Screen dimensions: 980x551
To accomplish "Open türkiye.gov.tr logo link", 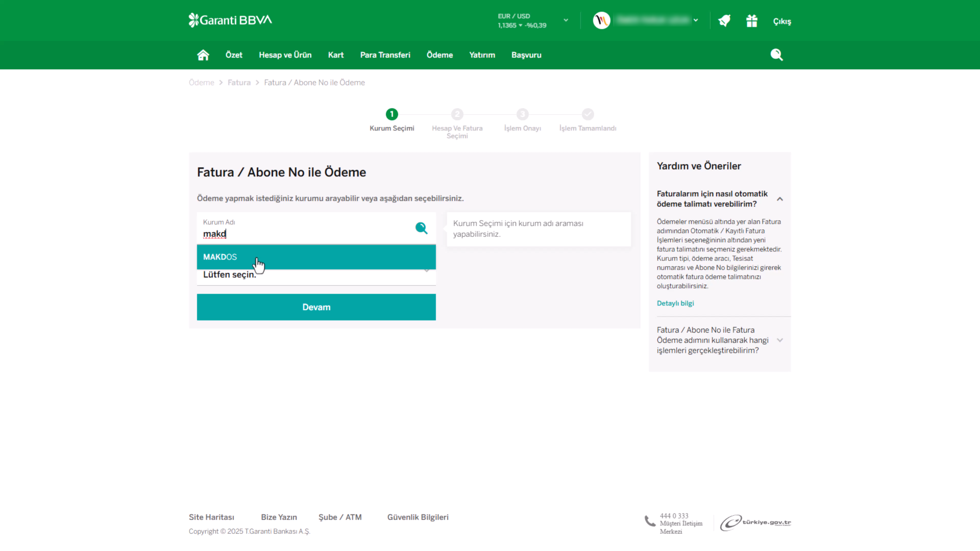I will click(755, 522).
